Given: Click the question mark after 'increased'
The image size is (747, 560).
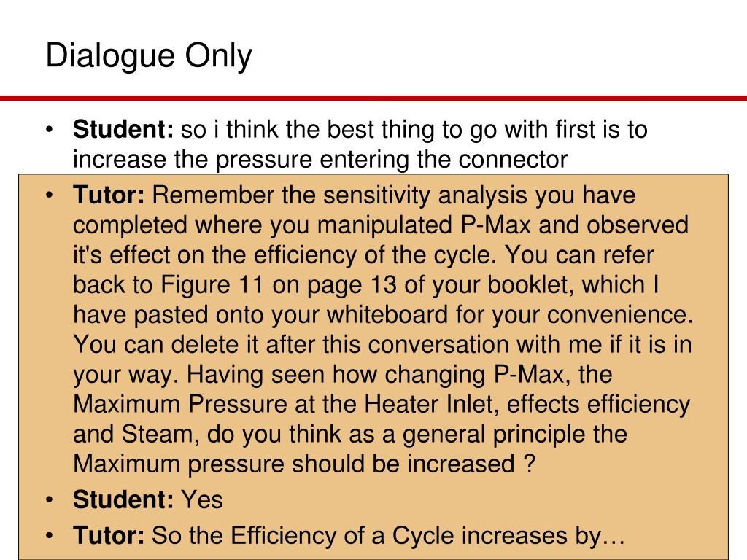Looking at the screenshot, I should pos(530,463).
